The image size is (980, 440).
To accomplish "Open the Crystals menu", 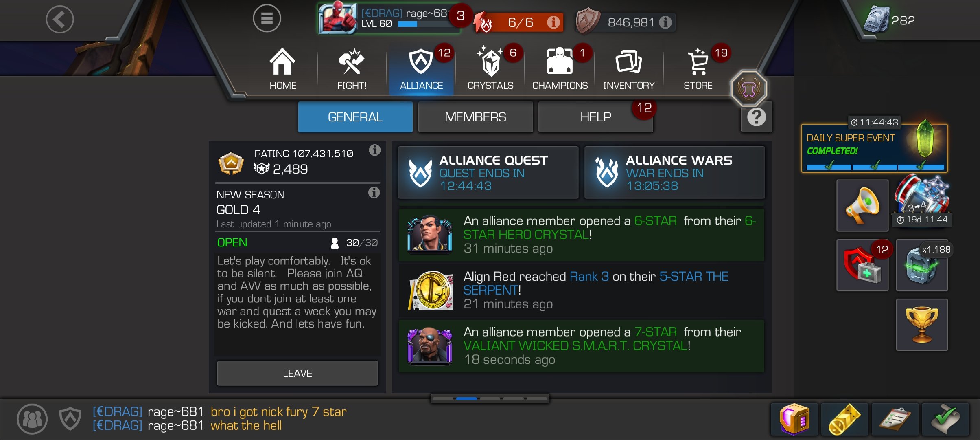I will pos(490,68).
